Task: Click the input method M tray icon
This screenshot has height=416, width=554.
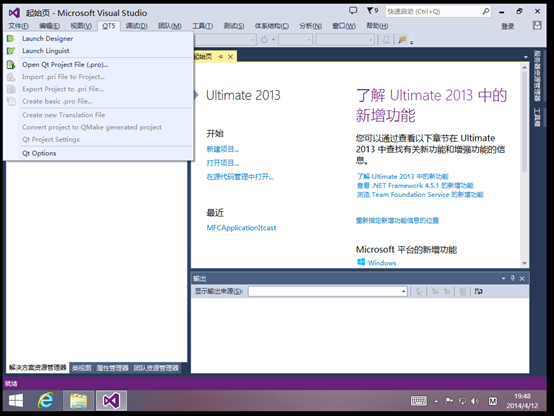Action: pos(493,401)
